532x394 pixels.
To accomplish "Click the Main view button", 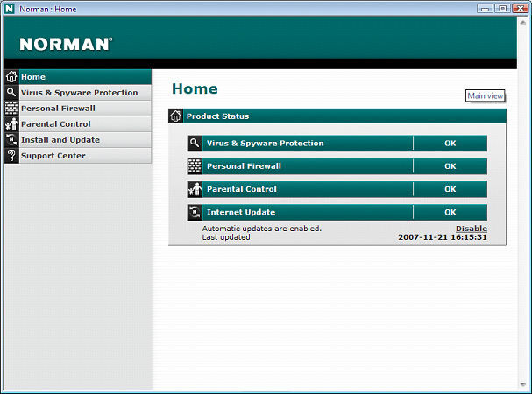I will (486, 95).
